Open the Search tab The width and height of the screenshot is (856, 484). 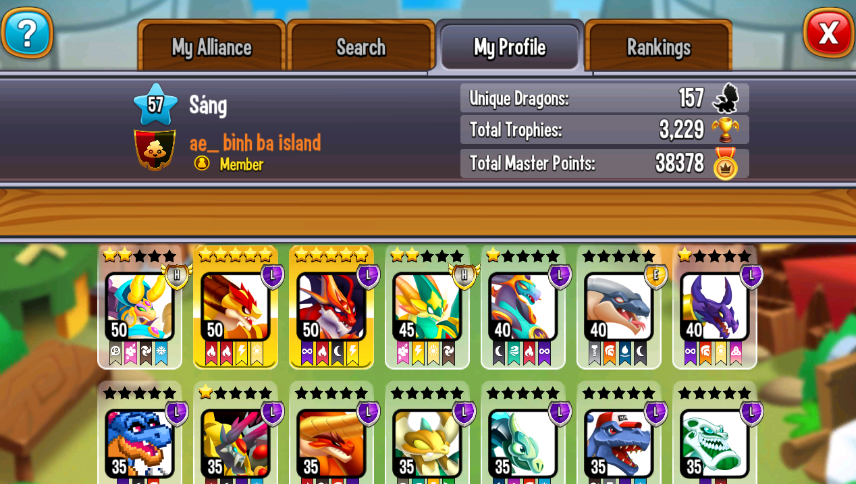click(361, 47)
